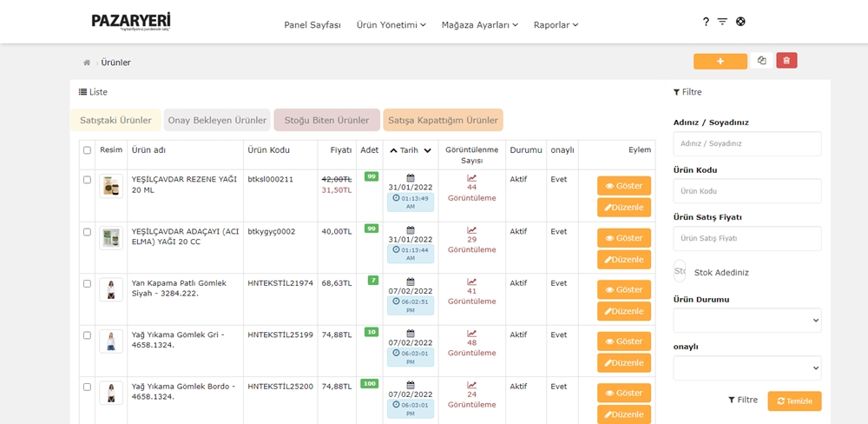Sort Tarih column descending with down arrow
The image size is (868, 424).
[x=427, y=150]
